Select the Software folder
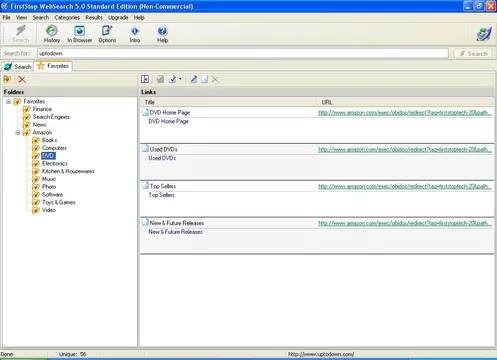This screenshot has height=360, width=497. pos(52,195)
